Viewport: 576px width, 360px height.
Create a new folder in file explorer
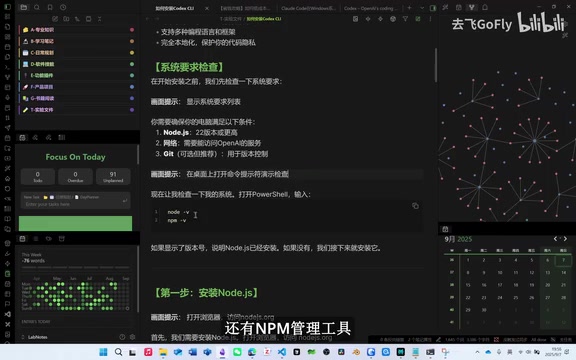tap(66, 19)
